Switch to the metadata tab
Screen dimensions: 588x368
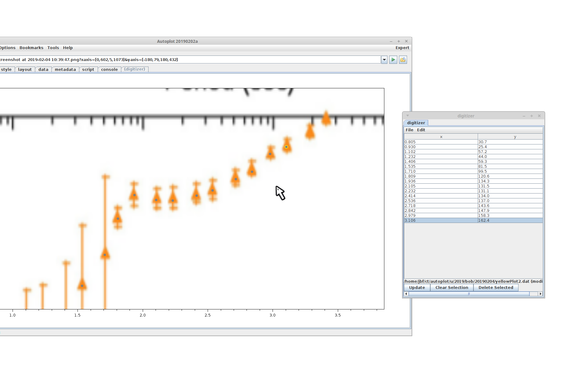coord(65,70)
